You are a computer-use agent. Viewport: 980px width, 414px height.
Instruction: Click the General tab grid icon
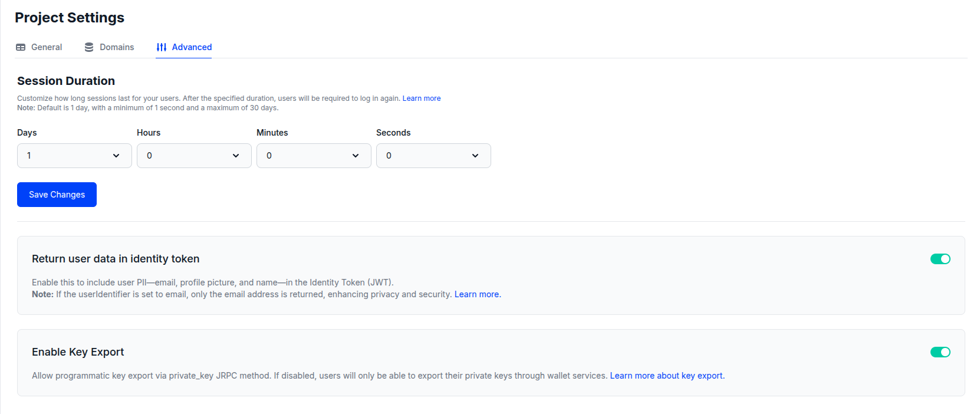pyautogui.click(x=21, y=47)
